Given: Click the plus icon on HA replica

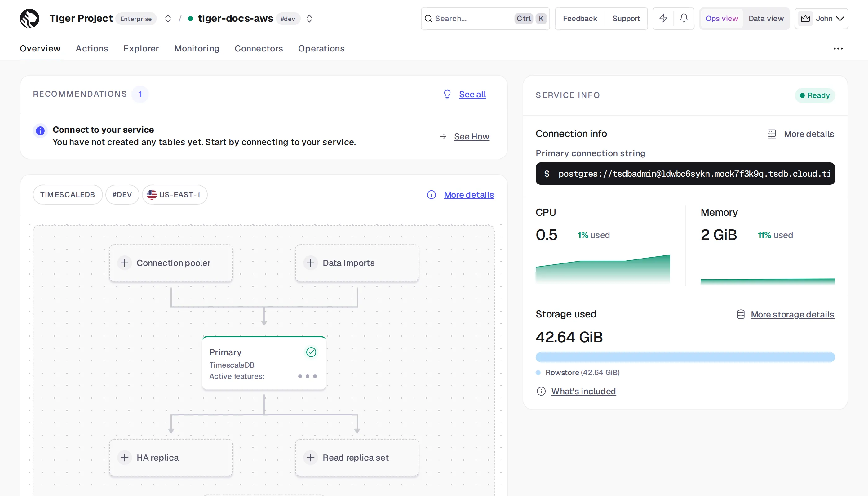Looking at the screenshot, I should [x=124, y=458].
